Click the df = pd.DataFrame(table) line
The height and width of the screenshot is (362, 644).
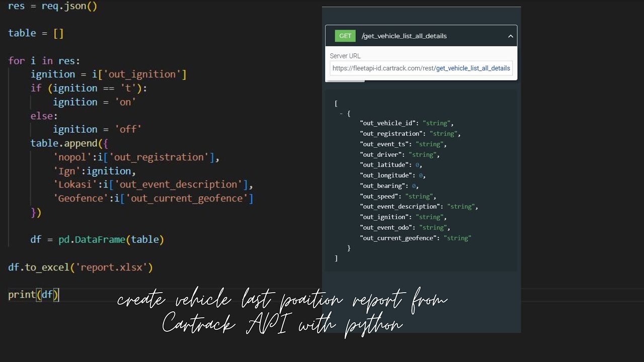pyautogui.click(x=97, y=240)
